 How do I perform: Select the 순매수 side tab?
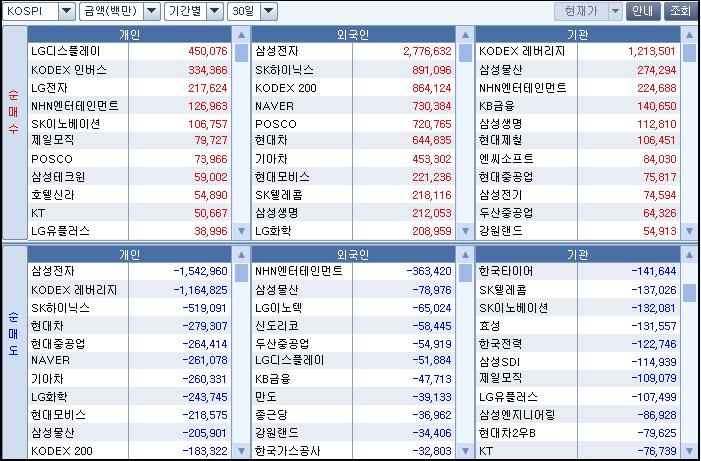14,133
